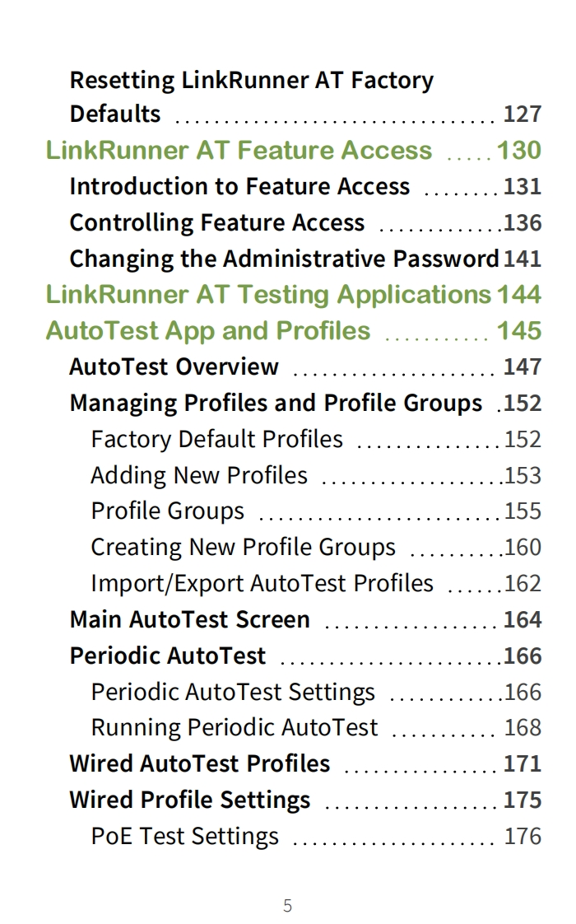Open 'AutoTest App and Profiles' chapter
The width and height of the screenshot is (576, 924).
point(208,330)
